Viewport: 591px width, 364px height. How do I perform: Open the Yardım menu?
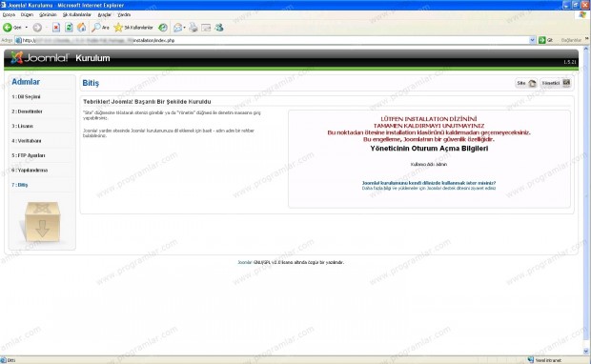tap(124, 14)
